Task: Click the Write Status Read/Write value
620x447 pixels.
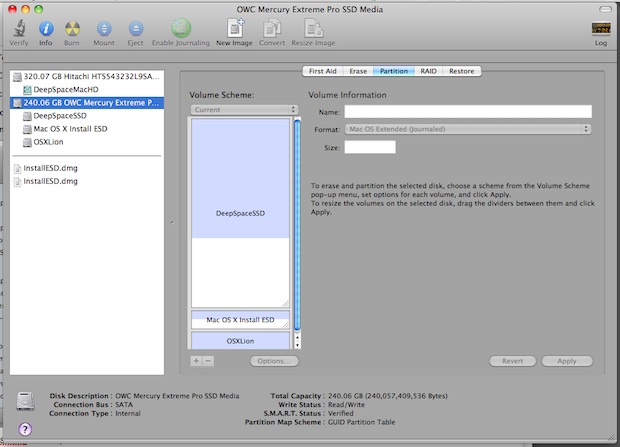Action: pyautogui.click(x=346, y=405)
